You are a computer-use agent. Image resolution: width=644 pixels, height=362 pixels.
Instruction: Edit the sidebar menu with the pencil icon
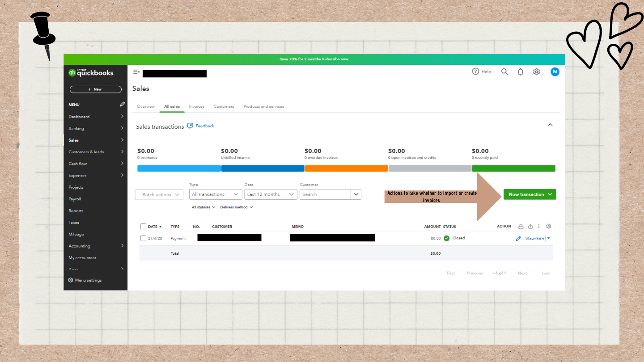122,104
